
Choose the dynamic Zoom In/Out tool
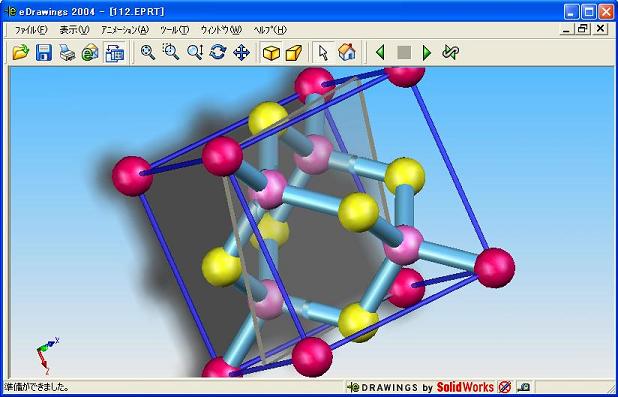pyautogui.click(x=195, y=52)
